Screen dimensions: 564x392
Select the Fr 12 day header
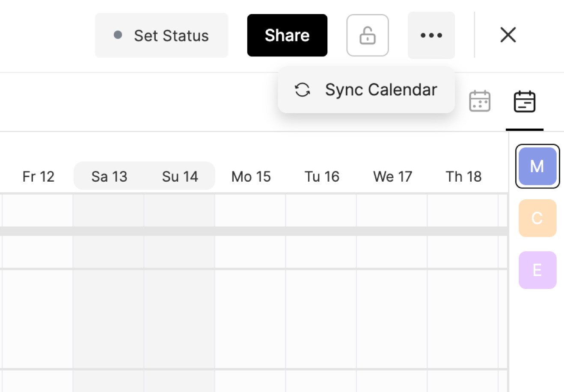coord(39,177)
